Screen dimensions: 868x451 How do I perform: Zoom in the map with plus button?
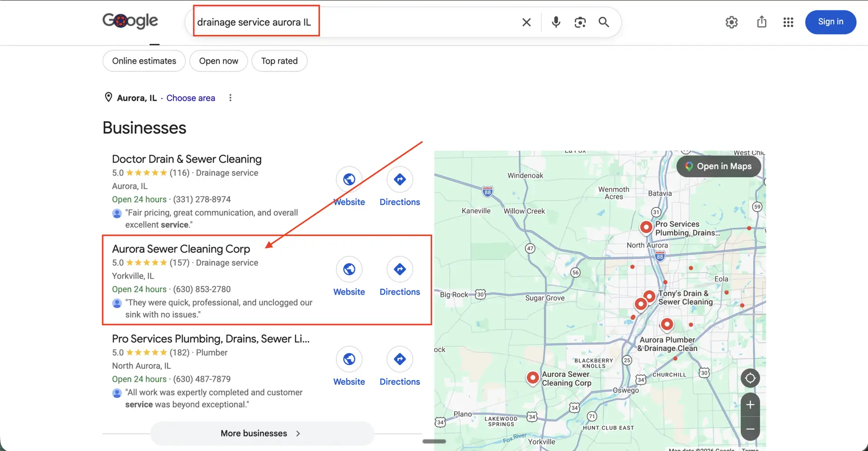(x=750, y=405)
